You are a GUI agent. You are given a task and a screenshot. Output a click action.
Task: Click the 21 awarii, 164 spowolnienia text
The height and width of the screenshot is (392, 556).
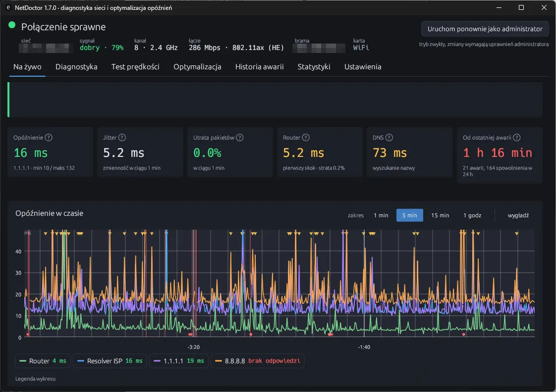click(498, 171)
